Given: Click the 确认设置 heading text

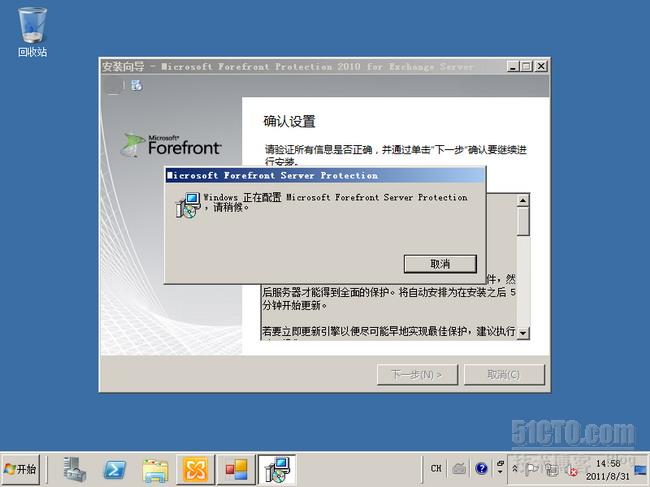Looking at the screenshot, I should [289, 121].
